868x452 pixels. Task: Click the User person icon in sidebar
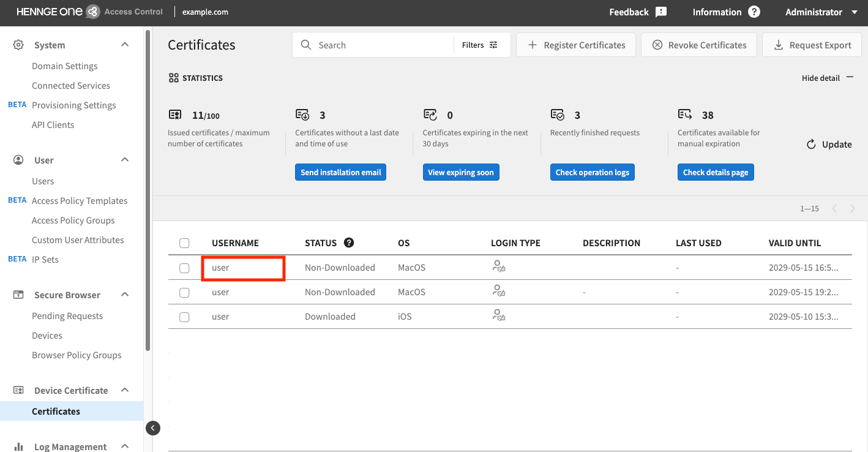click(x=18, y=160)
